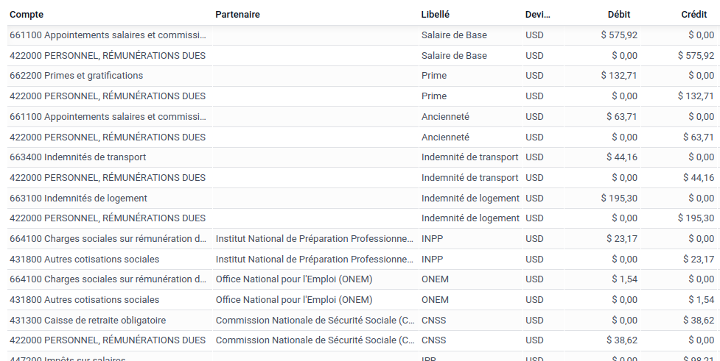Open the 662200 Primes et gratifications row
720x361 pixels.
[x=361, y=76]
